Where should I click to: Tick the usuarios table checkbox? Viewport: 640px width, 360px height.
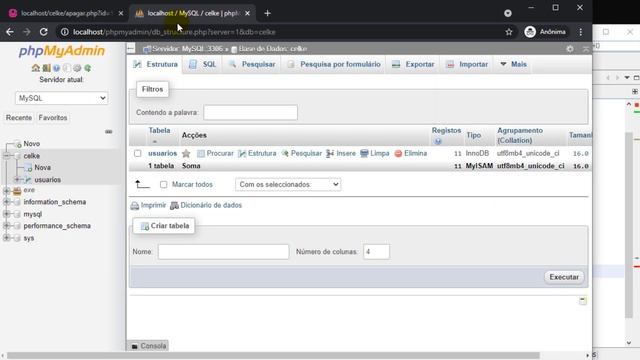(x=138, y=153)
